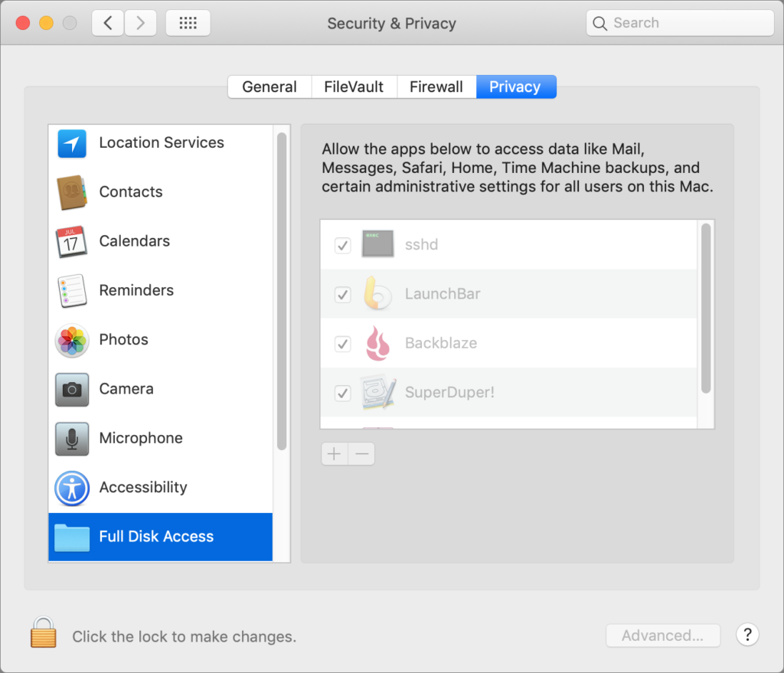Viewport: 784px width, 673px height.
Task: Switch to the Firewall tab
Action: (436, 87)
